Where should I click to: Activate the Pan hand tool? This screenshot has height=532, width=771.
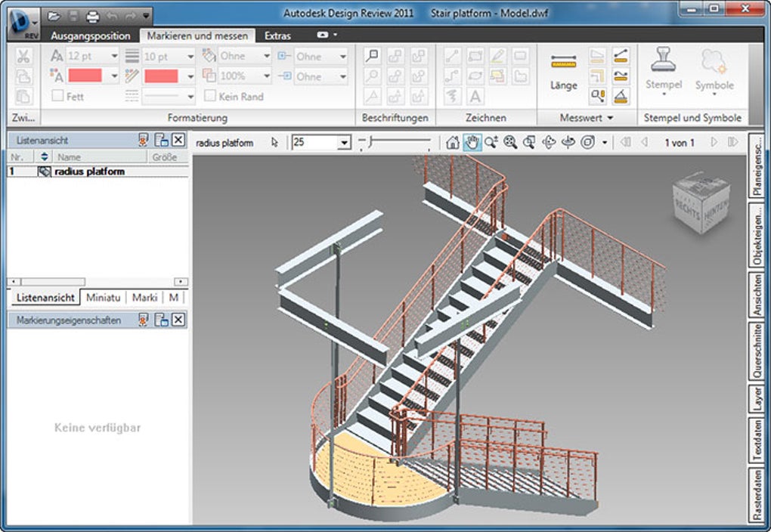pyautogui.click(x=472, y=142)
